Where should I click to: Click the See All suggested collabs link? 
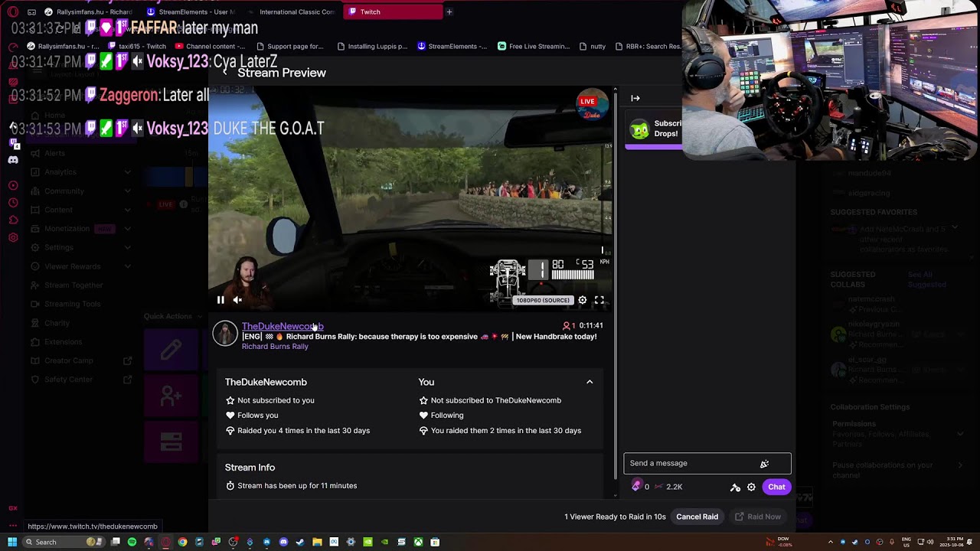(927, 279)
